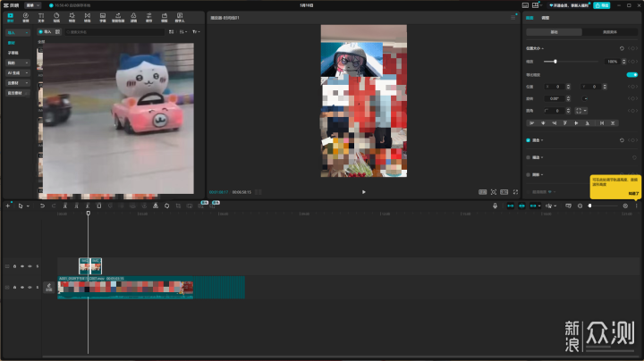This screenshot has height=361, width=644.
Task: Click the timeline zoom-in icon
Action: click(x=625, y=206)
